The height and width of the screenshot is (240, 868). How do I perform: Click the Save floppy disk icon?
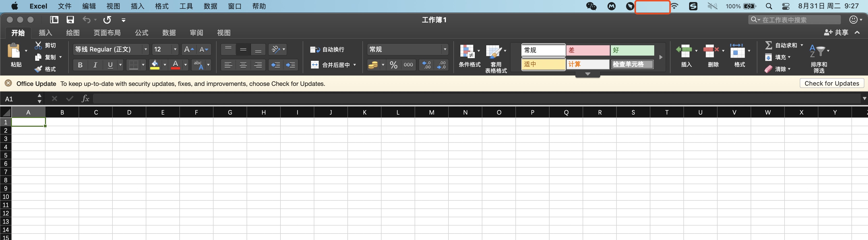pos(70,20)
